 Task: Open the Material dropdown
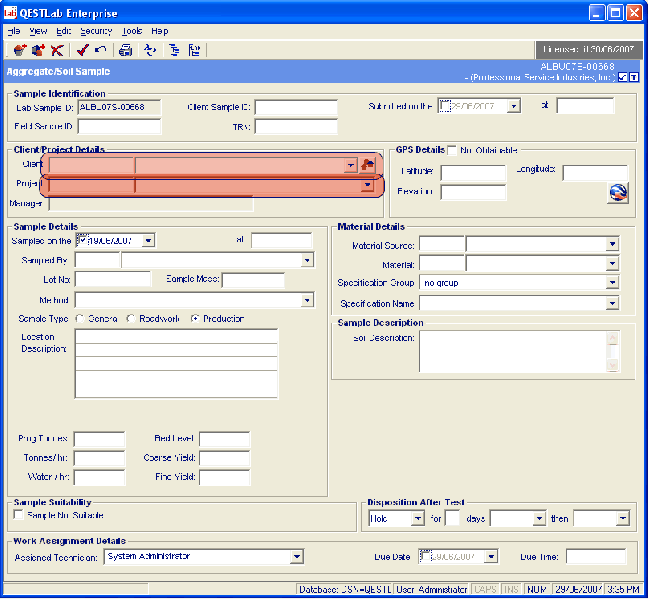(612, 263)
